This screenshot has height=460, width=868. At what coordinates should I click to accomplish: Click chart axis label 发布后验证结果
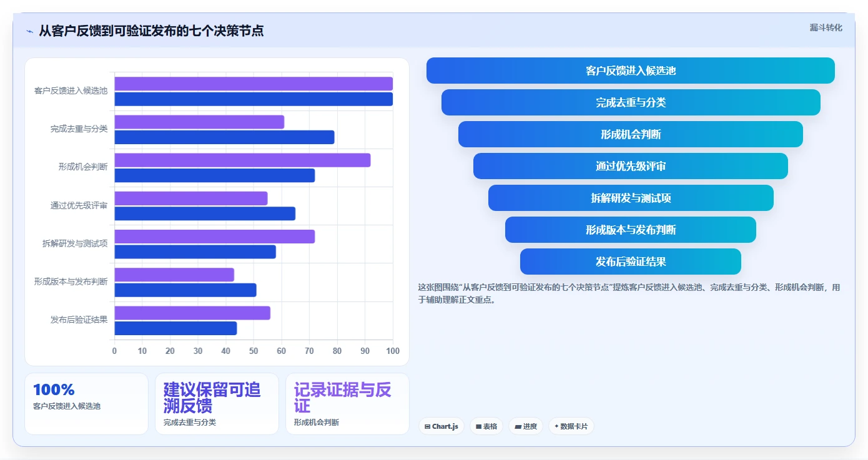(79, 320)
